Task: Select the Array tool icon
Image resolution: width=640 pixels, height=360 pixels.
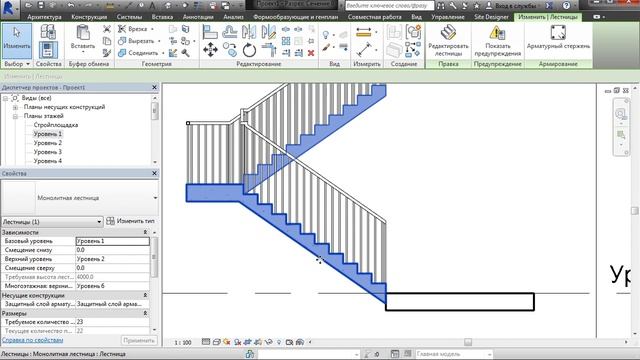Action: (286, 41)
